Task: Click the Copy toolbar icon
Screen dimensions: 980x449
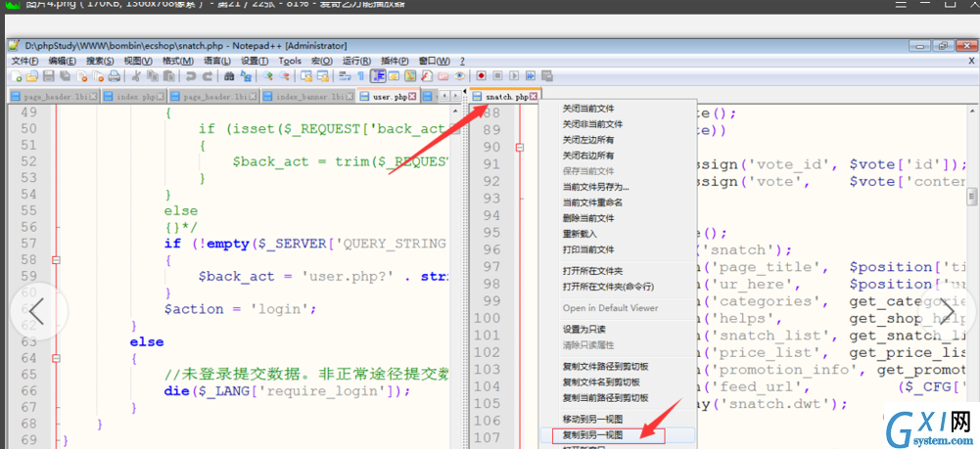Action: [153, 76]
